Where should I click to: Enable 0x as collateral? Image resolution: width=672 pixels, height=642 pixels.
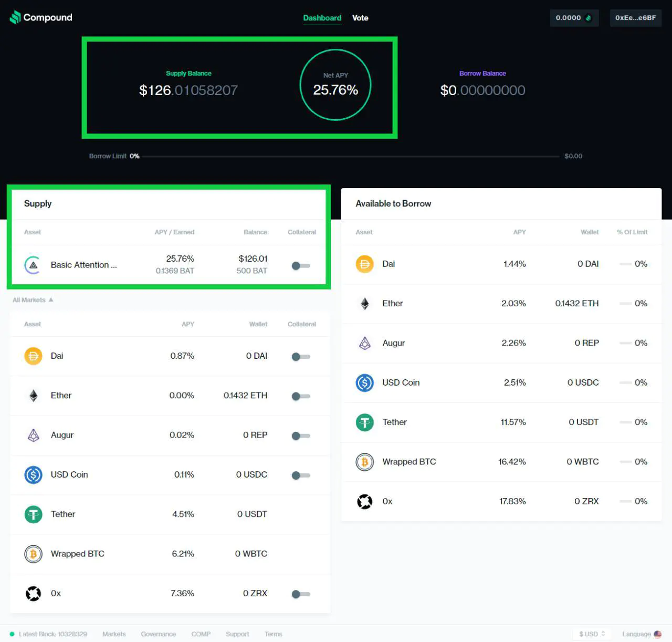click(x=301, y=594)
